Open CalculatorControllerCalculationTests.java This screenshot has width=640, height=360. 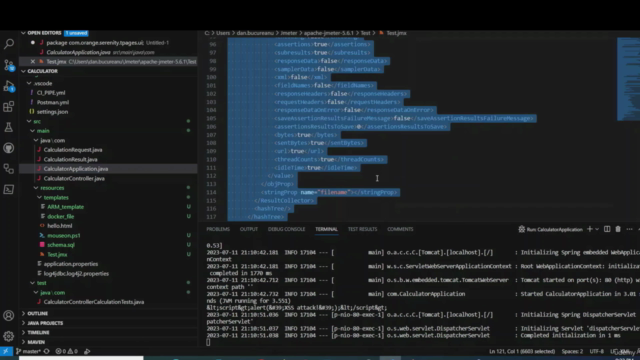(x=93, y=302)
